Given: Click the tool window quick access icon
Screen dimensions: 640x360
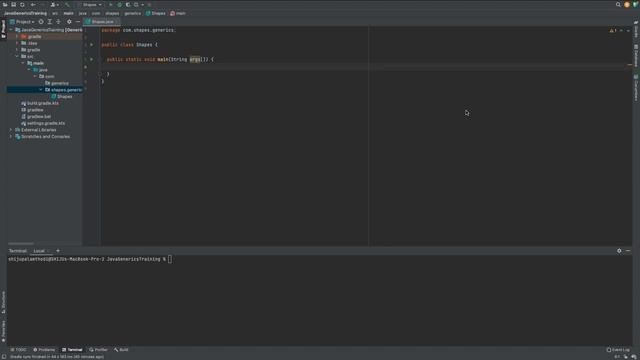Looking at the screenshot, I should click(4, 357).
